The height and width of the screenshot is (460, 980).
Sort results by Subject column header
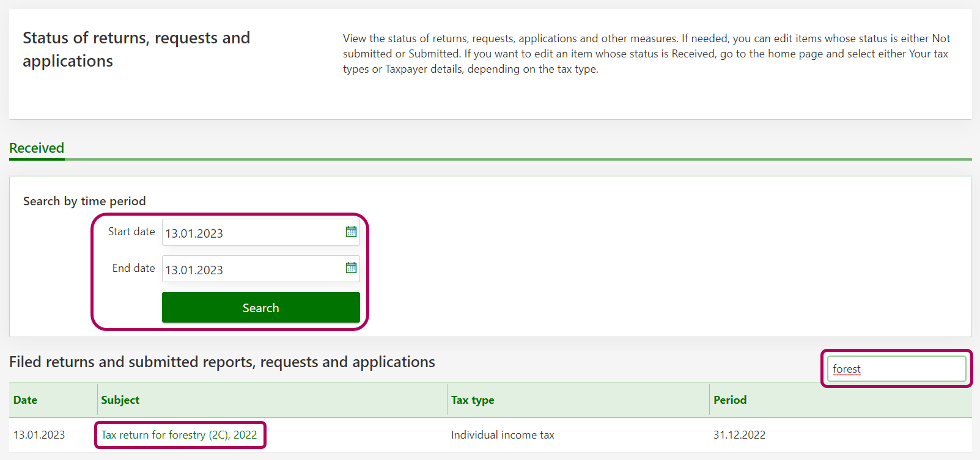click(120, 400)
